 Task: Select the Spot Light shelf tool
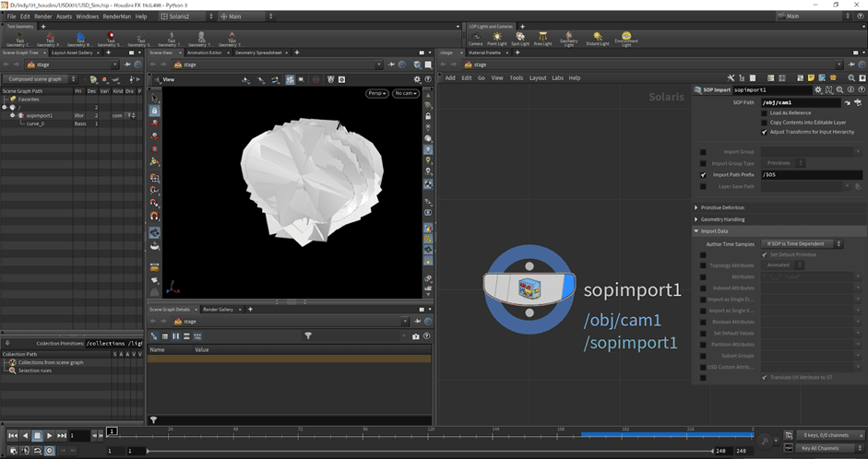[x=520, y=39]
